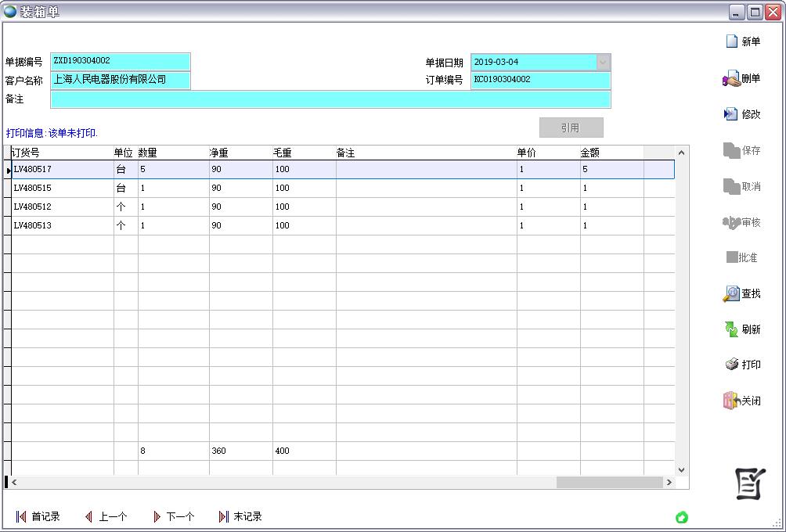Screen dimensions: 786x532
Task: Click the notepad checklist icon at bottom right
Action: click(x=750, y=483)
